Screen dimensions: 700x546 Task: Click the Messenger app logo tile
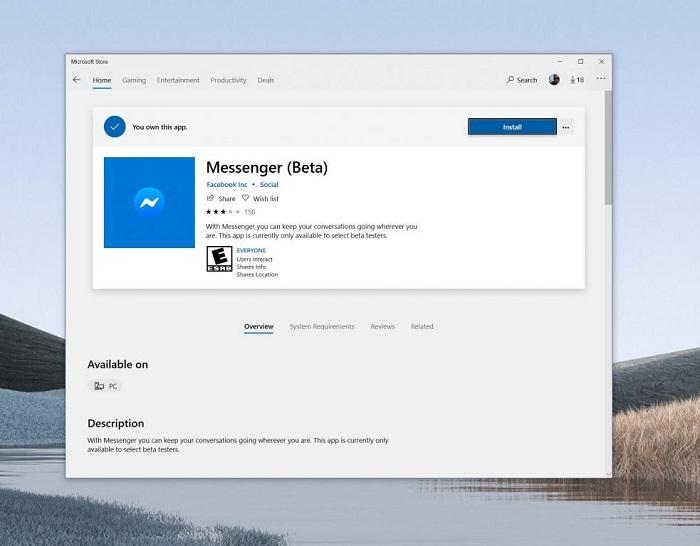point(149,202)
